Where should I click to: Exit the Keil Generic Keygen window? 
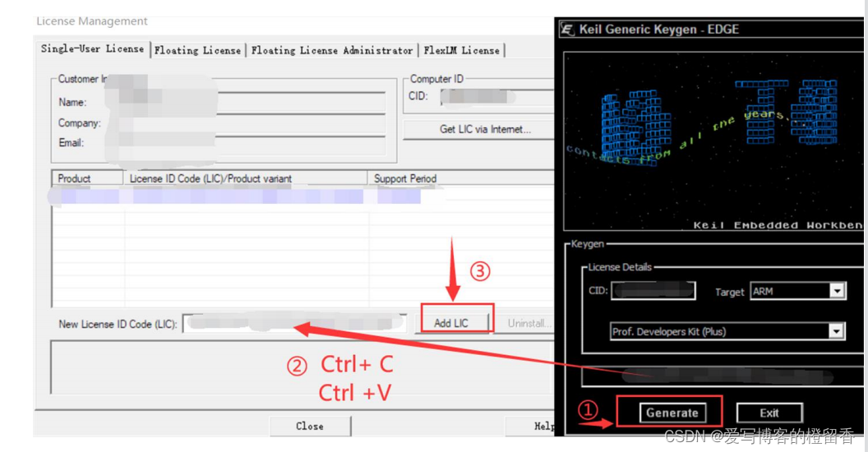coord(769,413)
